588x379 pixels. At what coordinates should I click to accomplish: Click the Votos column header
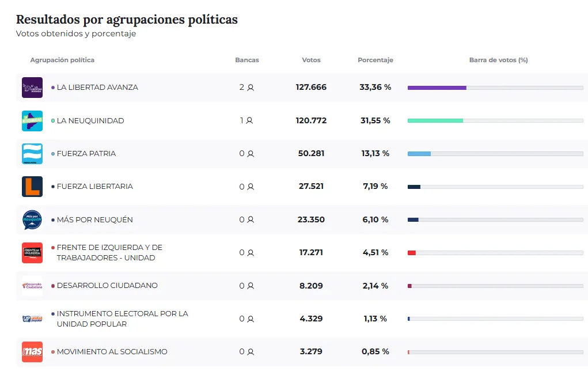coord(311,60)
